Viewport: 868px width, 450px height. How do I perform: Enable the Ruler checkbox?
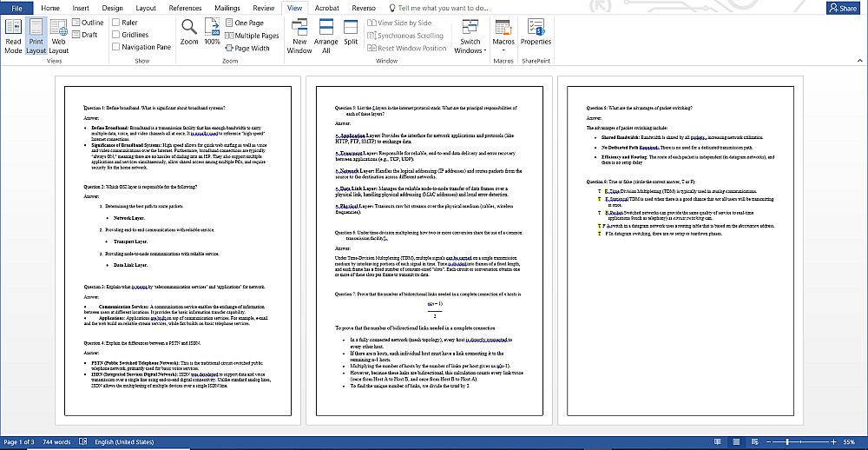[x=115, y=23]
